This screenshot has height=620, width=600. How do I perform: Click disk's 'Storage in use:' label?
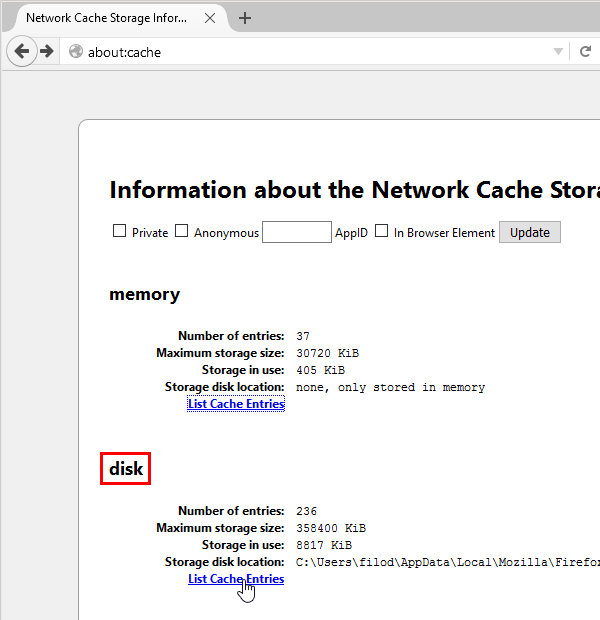243,545
